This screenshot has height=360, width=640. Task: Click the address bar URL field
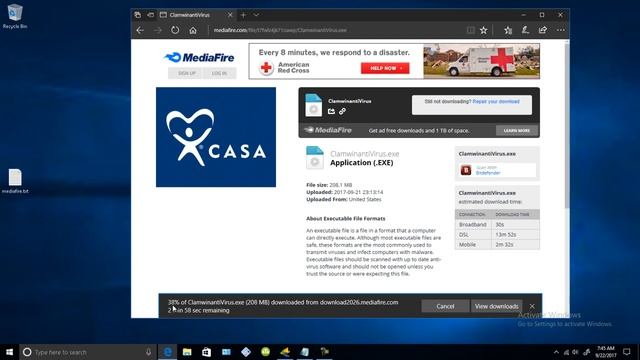335,30
